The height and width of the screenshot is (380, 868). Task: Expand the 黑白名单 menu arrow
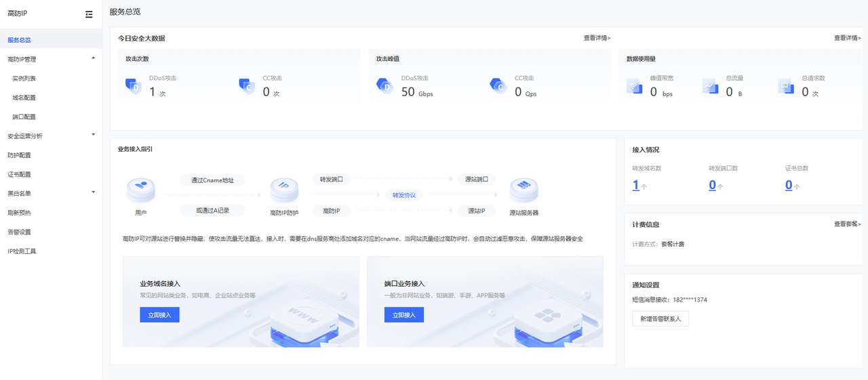click(x=93, y=192)
